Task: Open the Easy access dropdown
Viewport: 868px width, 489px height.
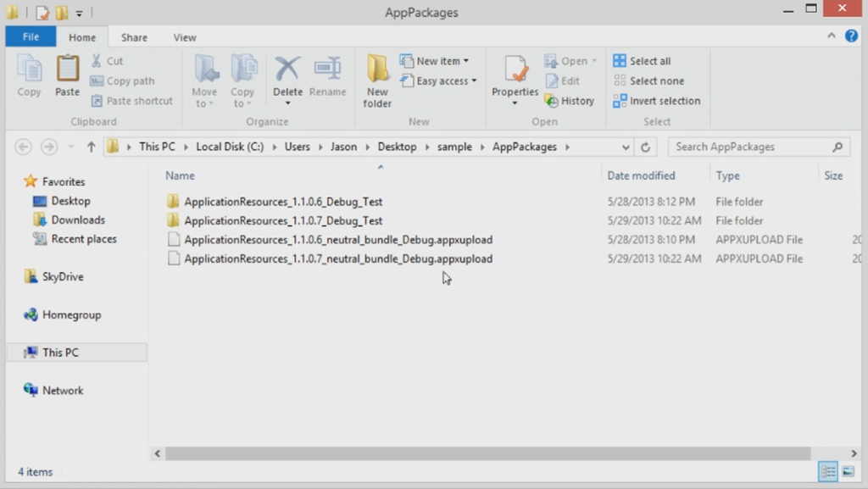Action: pos(438,81)
